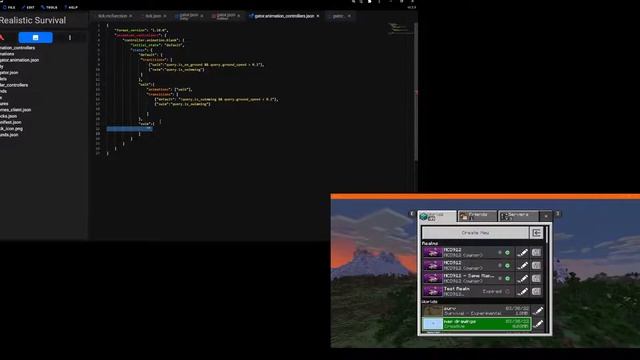Edit the Test Realm with pencil icon
The image size is (640, 360).
tap(522, 291)
